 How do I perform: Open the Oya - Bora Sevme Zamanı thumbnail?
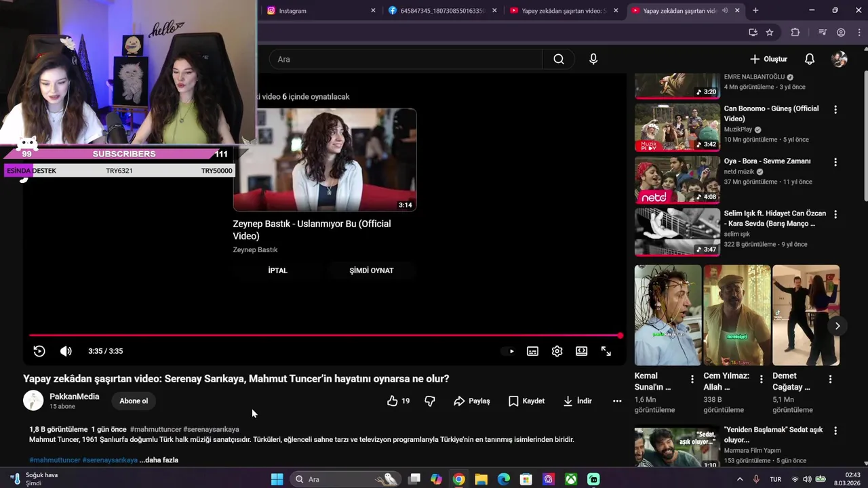tap(677, 180)
